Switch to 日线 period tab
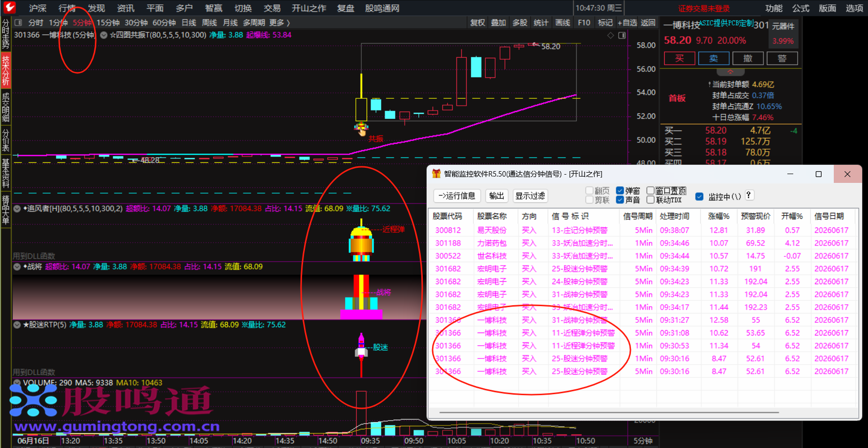The width and height of the screenshot is (868, 448). pos(189,22)
